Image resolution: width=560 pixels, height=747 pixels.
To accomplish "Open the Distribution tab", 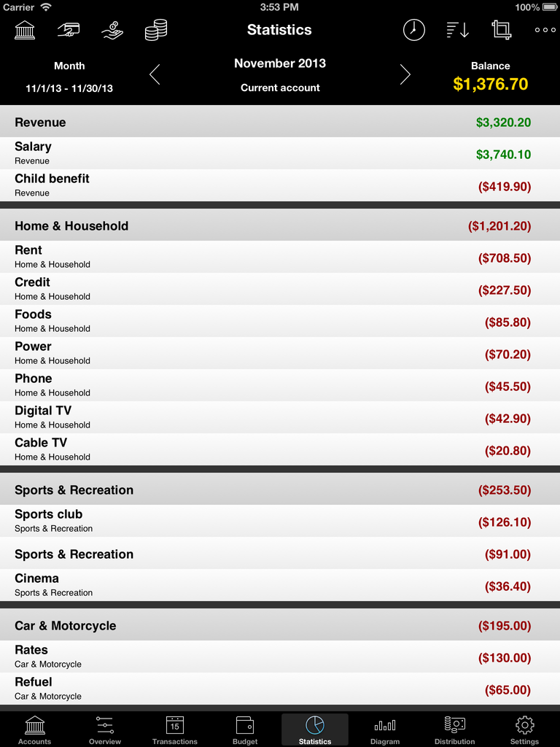I will point(455,729).
